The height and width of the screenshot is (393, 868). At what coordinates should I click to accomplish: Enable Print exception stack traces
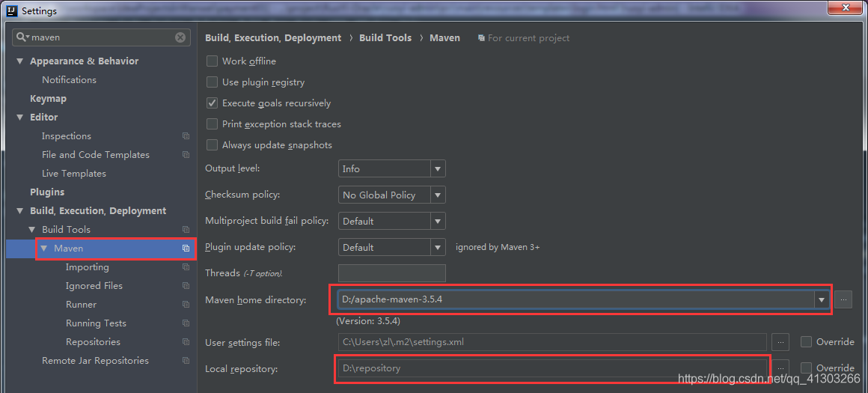[212, 124]
